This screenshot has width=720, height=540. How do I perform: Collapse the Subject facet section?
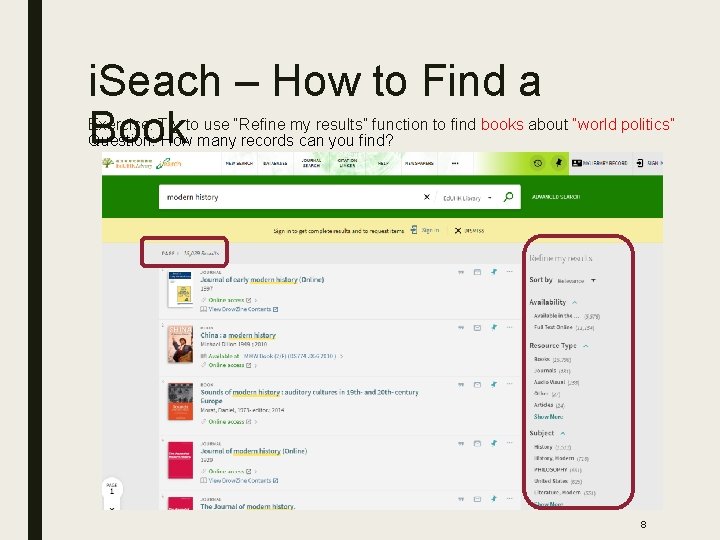[562, 433]
